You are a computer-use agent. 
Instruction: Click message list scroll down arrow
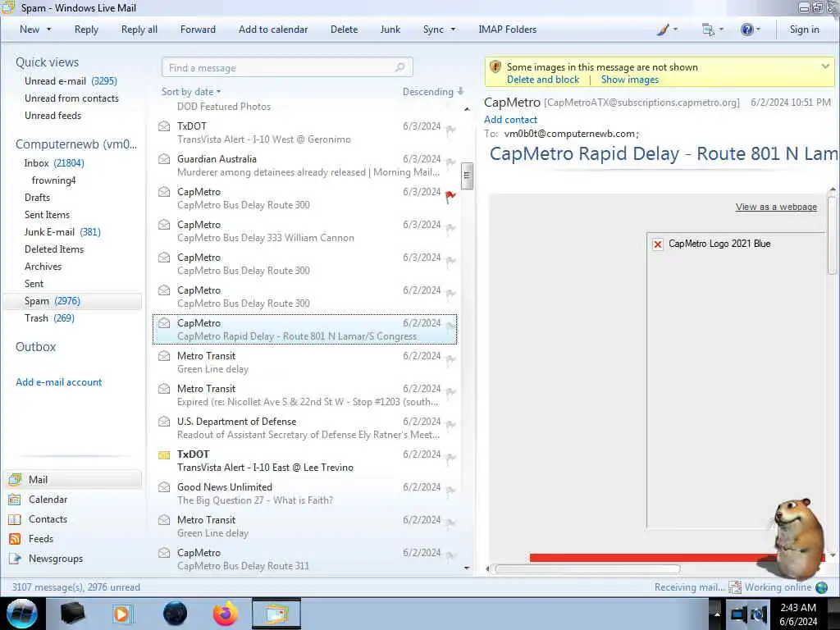(467, 568)
